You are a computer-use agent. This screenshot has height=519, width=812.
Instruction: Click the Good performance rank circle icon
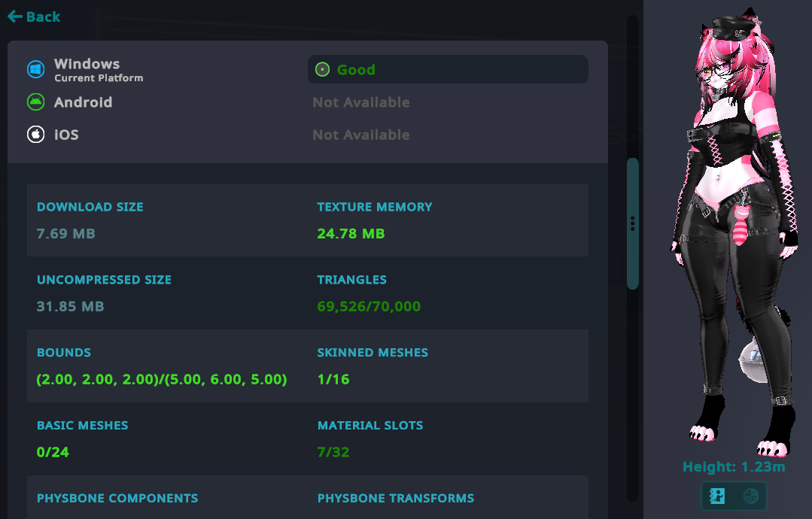(x=322, y=69)
